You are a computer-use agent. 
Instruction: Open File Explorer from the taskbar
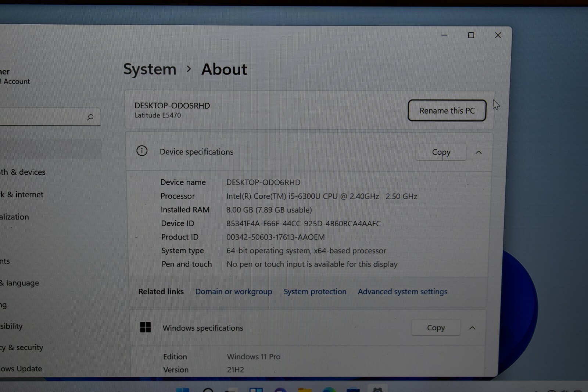[305, 389]
